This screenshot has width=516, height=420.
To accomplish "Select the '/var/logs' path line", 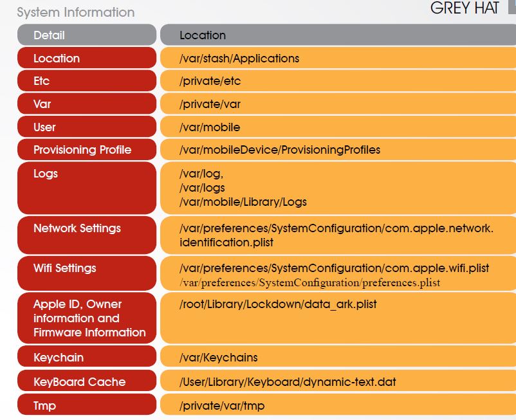I will click(202, 188).
